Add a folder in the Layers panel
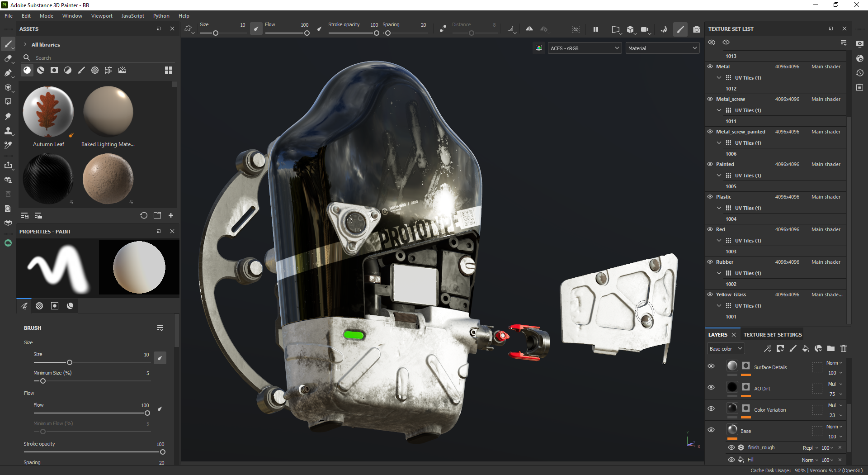Viewport: 868px width, 475px height. coord(831,348)
